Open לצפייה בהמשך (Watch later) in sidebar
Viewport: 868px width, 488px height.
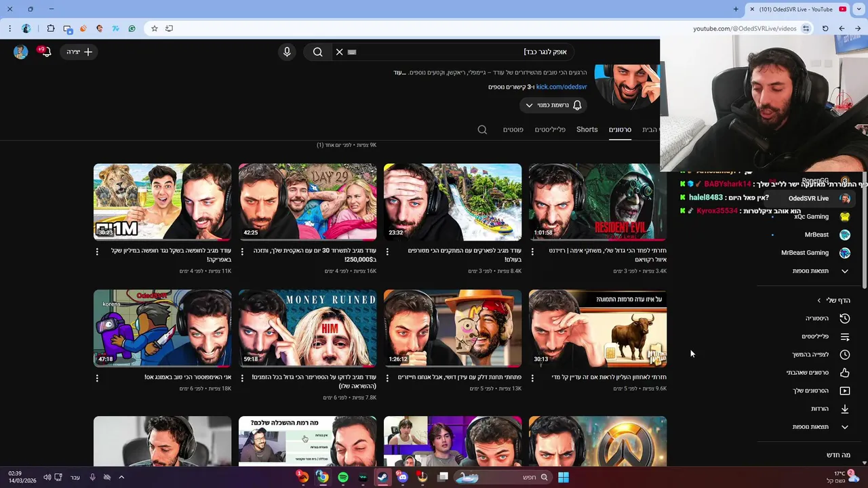[x=811, y=354]
